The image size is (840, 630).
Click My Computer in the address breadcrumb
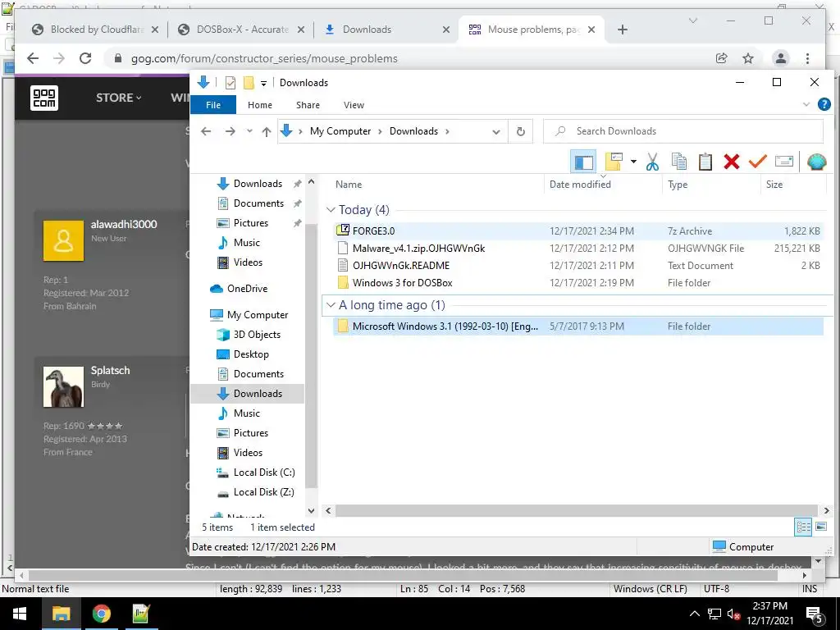click(x=340, y=131)
